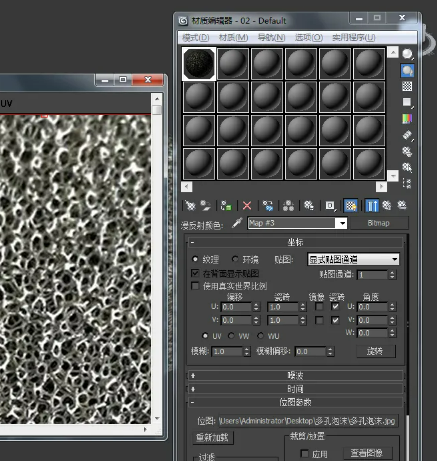The height and width of the screenshot is (461, 437).
Task: Open Material ID Channel flyout icon
Action: [330, 206]
